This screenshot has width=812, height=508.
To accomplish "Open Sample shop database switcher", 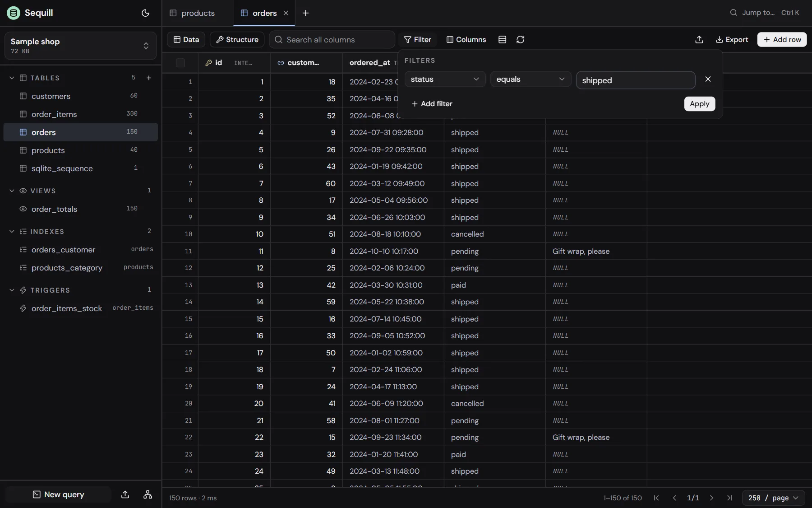I will [x=80, y=46].
